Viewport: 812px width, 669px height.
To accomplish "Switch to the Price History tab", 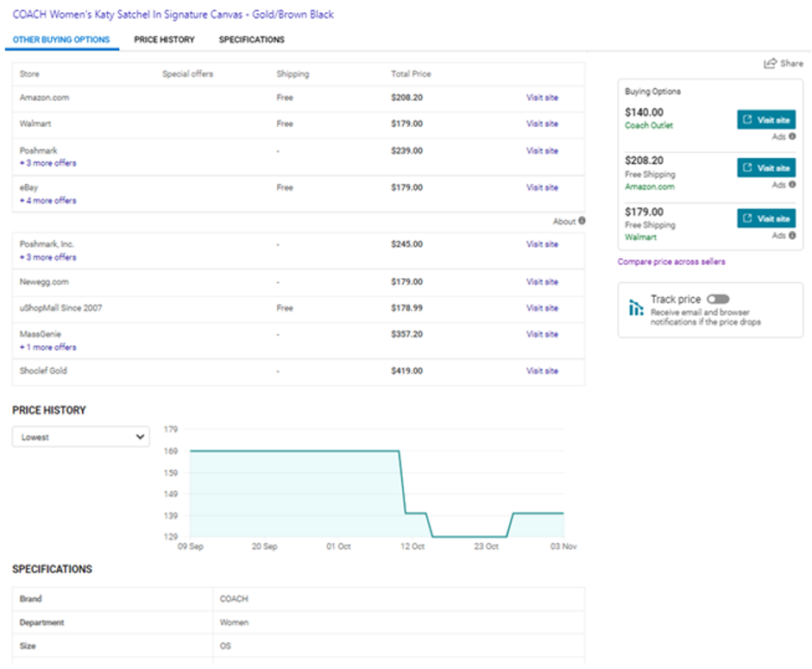I will click(x=164, y=40).
